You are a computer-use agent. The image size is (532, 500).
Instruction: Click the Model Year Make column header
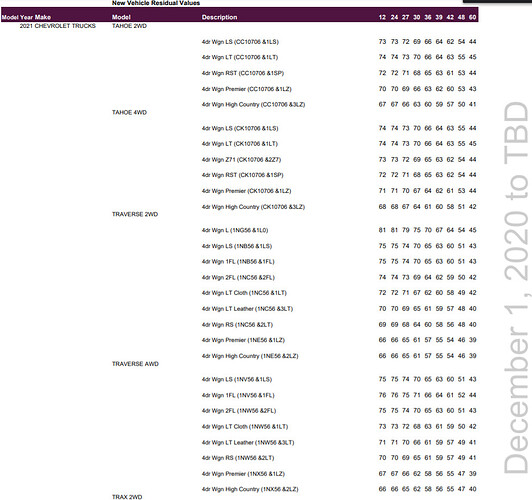tap(26, 17)
